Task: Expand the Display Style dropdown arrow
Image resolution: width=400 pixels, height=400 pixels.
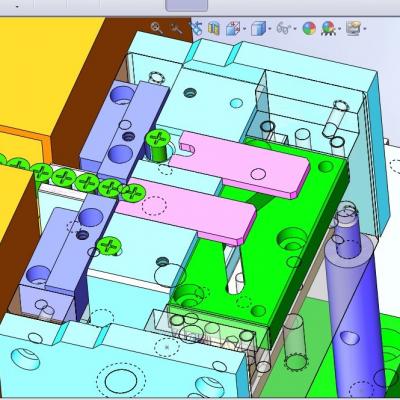Action: 270,29
